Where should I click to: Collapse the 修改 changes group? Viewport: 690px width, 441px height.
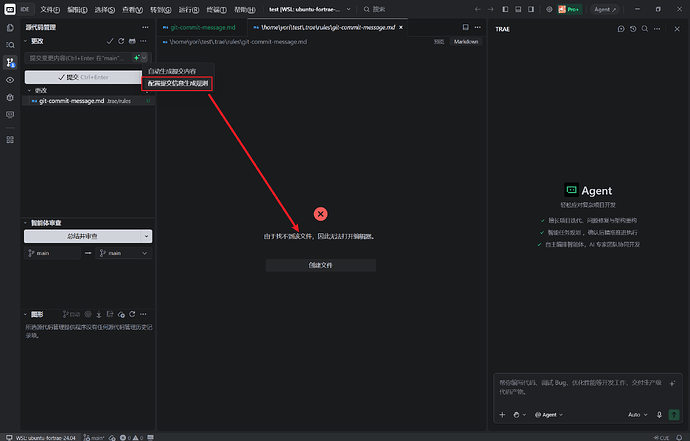coord(29,90)
